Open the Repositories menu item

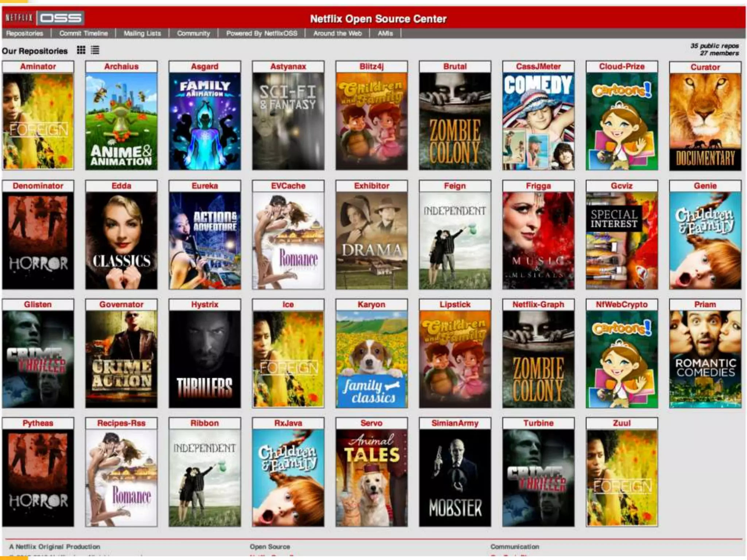(25, 34)
